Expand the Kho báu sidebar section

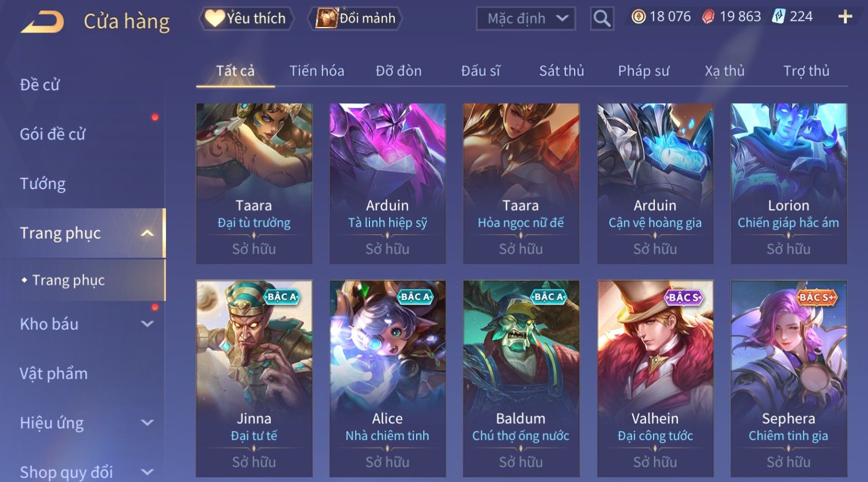point(148,324)
